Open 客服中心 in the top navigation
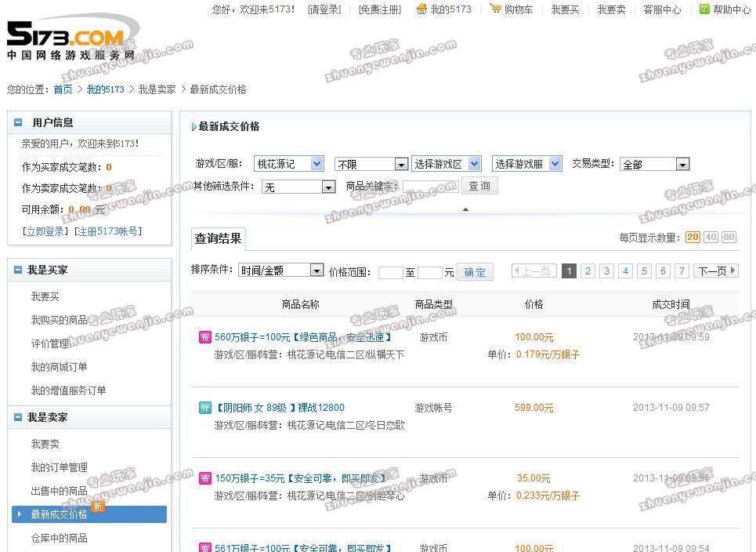The width and height of the screenshot is (756, 552). pos(663,9)
